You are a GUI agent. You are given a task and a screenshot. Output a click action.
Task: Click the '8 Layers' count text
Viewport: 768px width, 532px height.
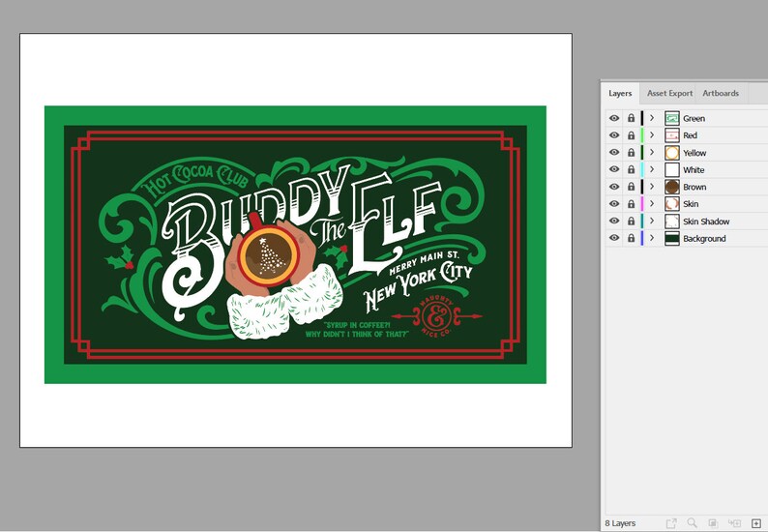point(620,523)
